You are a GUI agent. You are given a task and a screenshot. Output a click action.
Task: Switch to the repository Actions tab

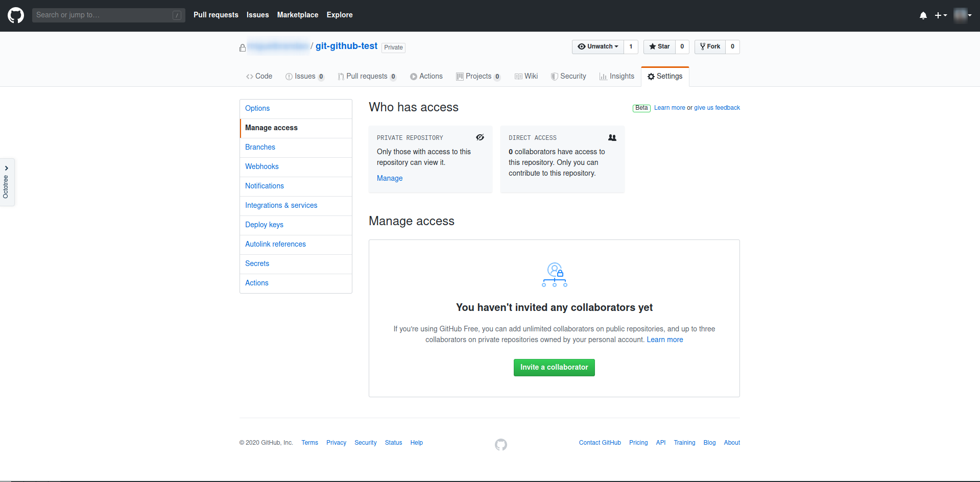pos(426,76)
